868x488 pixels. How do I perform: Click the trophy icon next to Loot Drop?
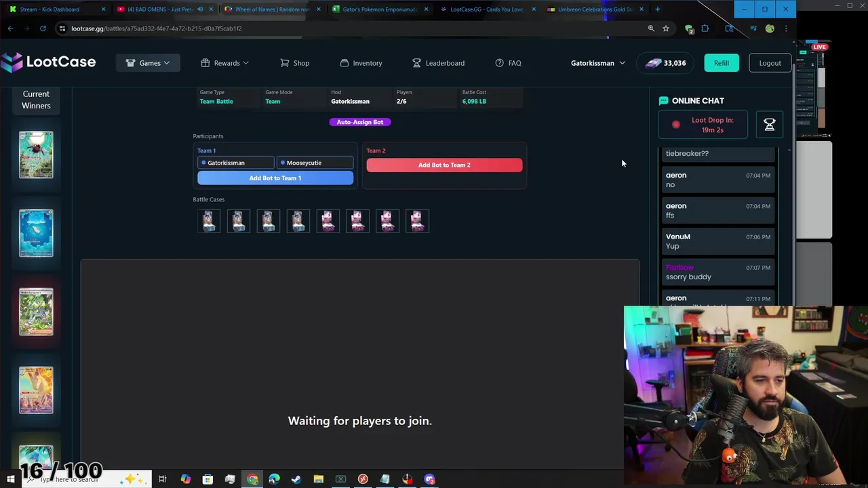point(769,125)
